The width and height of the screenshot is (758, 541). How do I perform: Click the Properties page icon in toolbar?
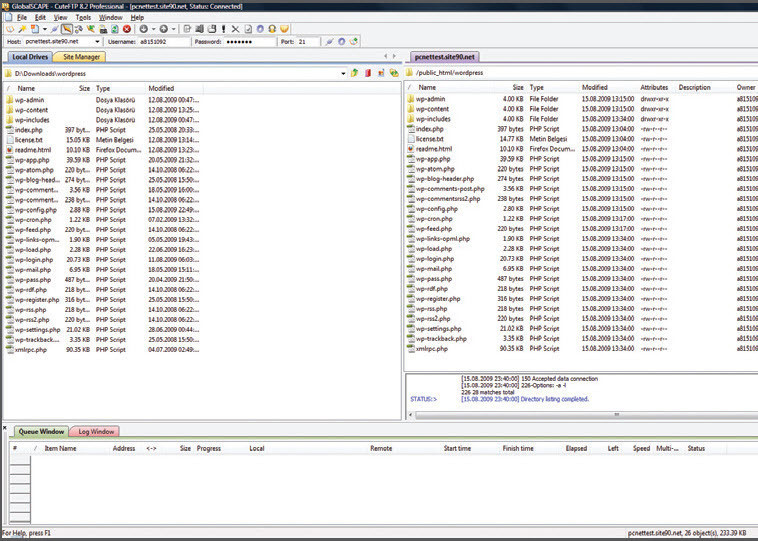[x=248, y=29]
